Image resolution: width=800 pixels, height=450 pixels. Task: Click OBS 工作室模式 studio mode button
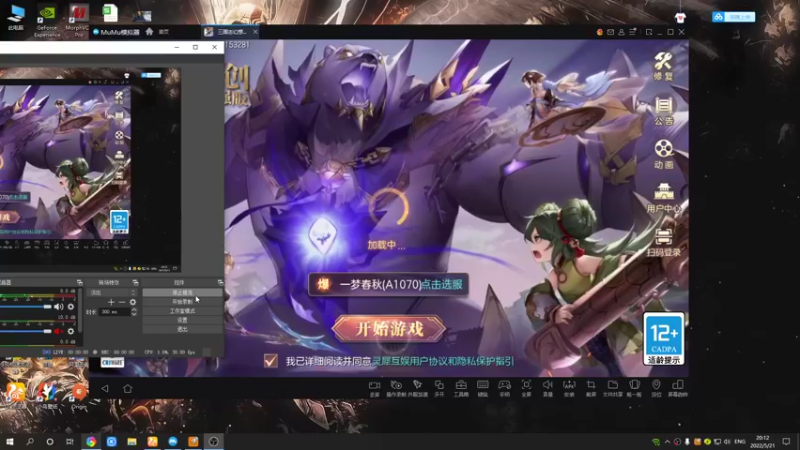point(182,311)
